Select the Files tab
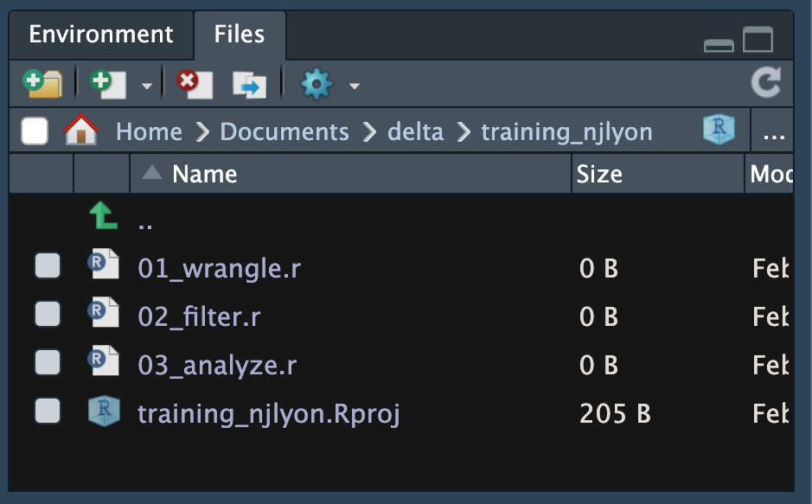 click(240, 35)
